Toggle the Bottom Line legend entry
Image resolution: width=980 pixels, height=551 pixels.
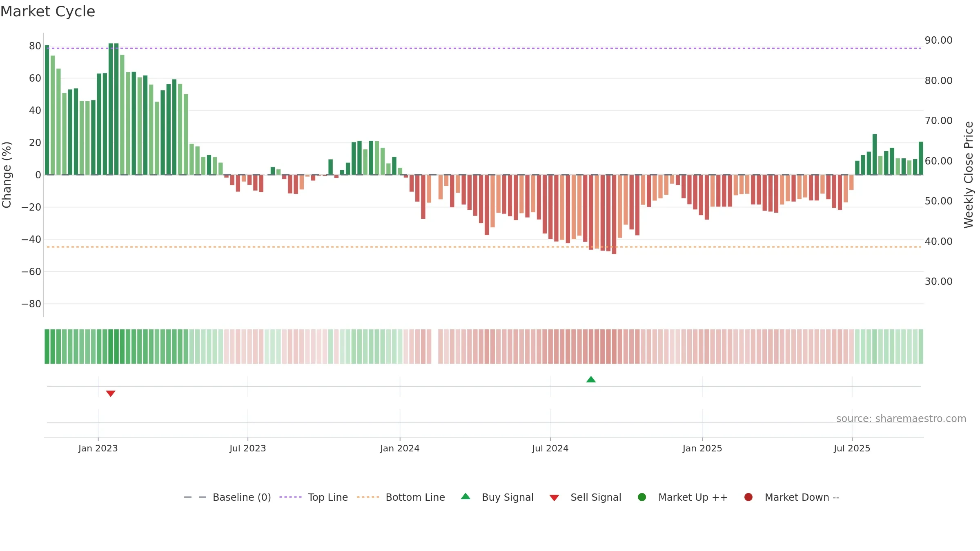pos(401,498)
